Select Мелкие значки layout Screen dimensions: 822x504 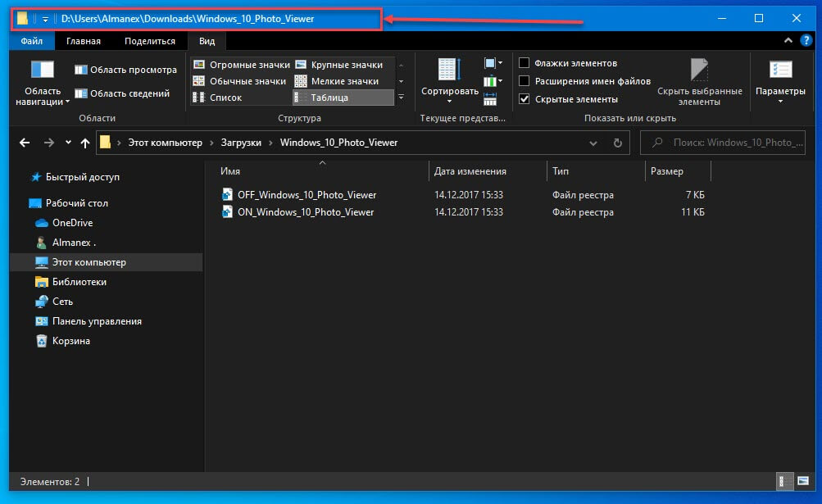coord(337,81)
